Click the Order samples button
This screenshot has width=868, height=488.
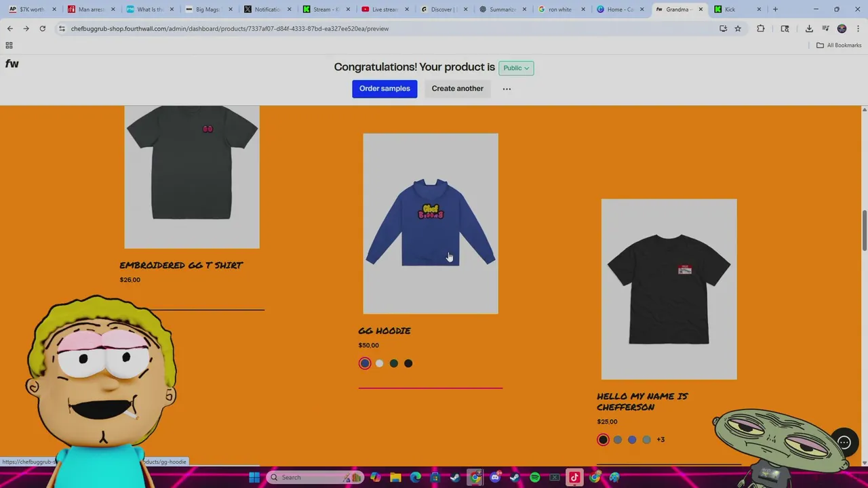coord(384,89)
